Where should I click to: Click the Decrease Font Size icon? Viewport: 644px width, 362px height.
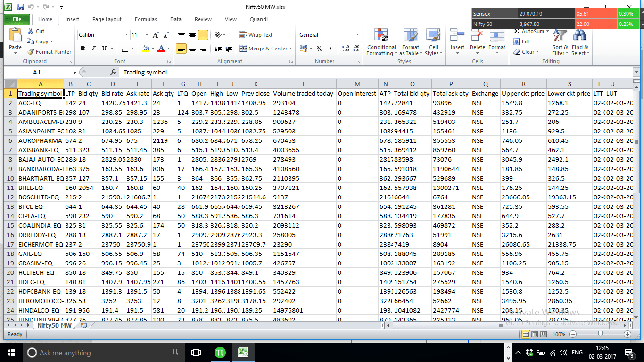coord(166,35)
